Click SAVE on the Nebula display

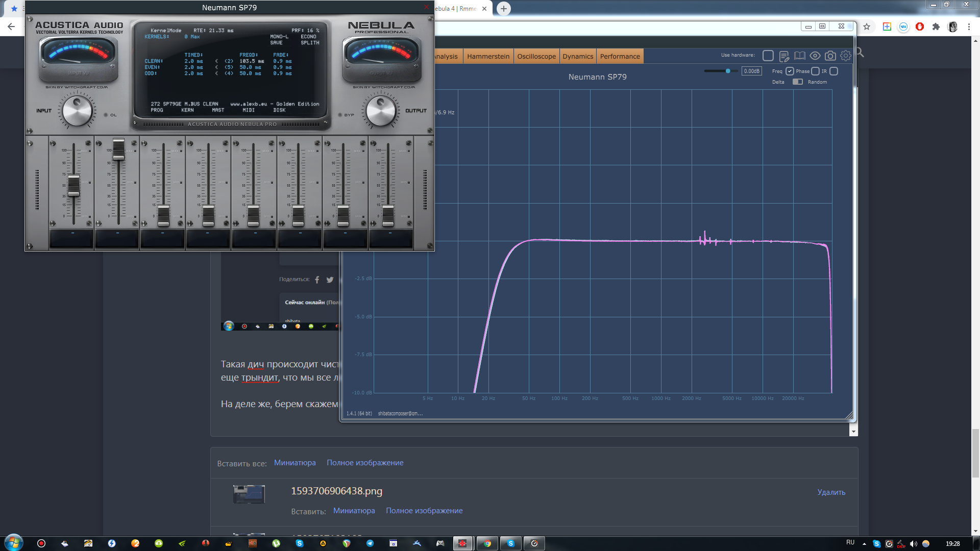point(276,43)
